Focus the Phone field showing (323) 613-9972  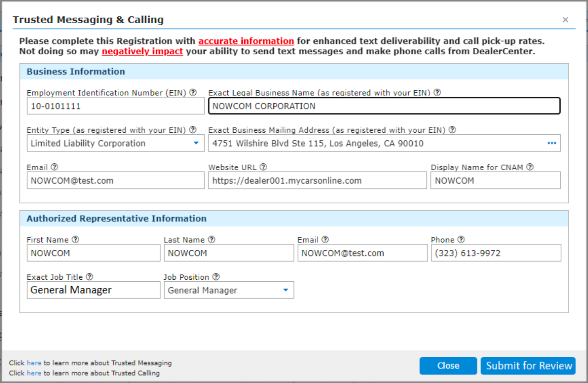496,253
